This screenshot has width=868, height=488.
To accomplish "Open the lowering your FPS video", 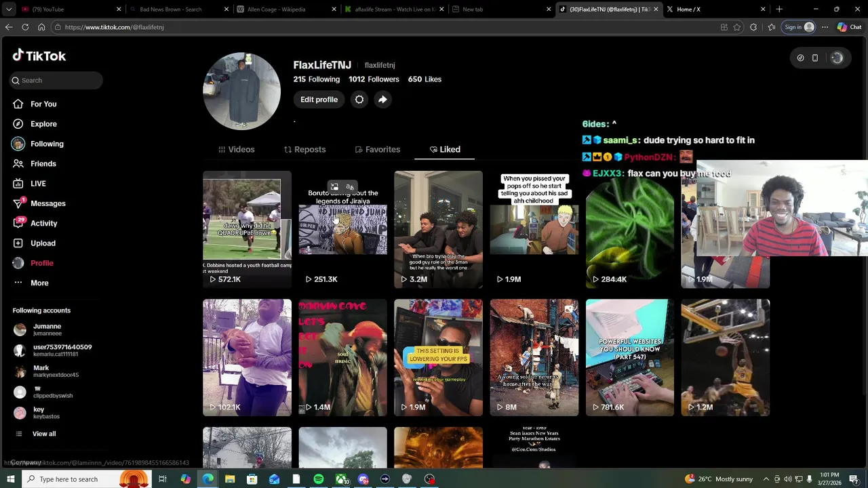I will pos(438,357).
